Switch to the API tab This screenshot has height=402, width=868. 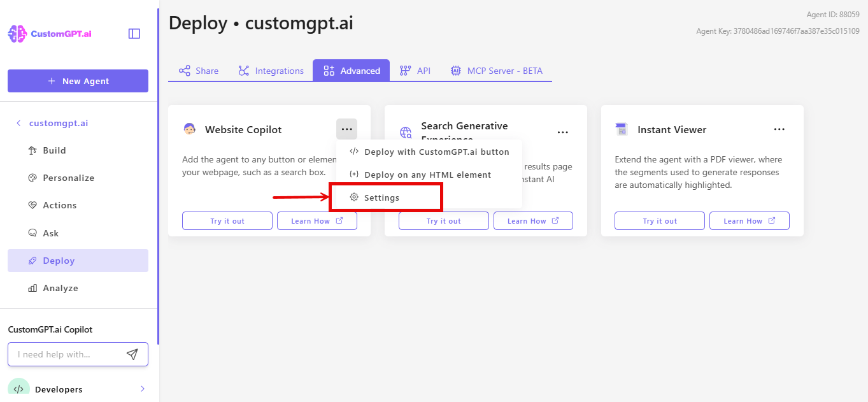tap(415, 70)
